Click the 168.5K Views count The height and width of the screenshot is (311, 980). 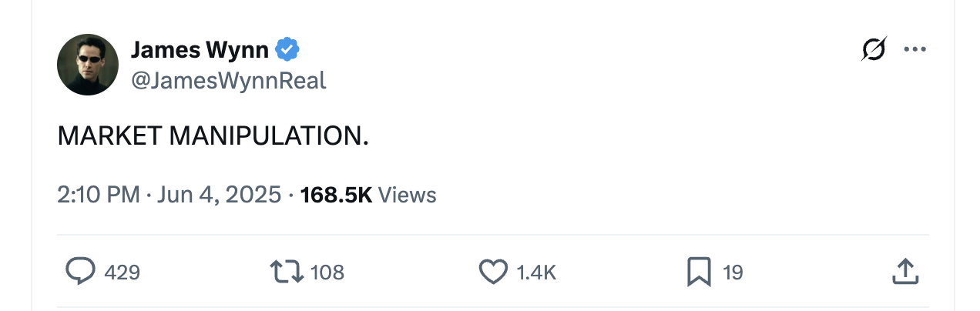point(368,195)
